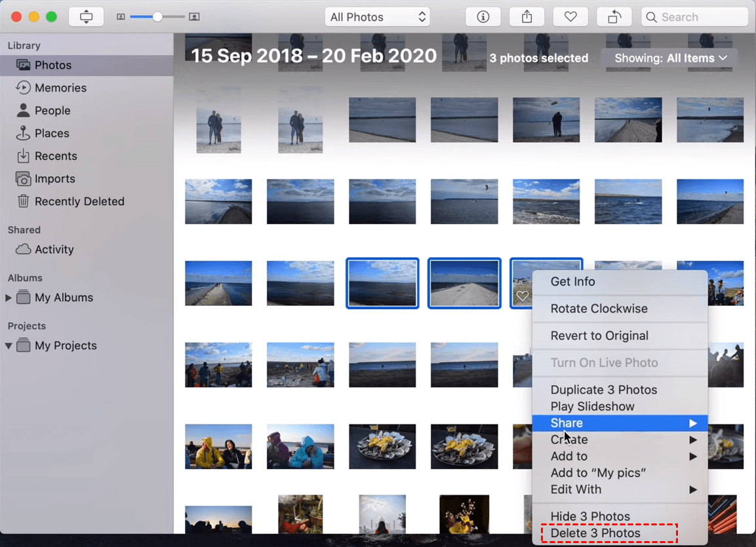Viewport: 756px width, 547px height.
Task: Open the All Photos view dropdown
Action: [378, 17]
